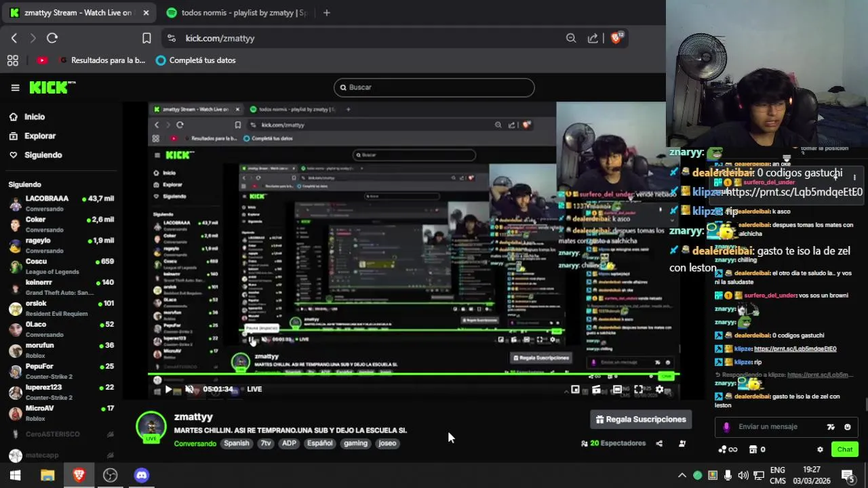The image size is (868, 488).
Task: Open Completá tus datos bookmark
Action: click(195, 60)
